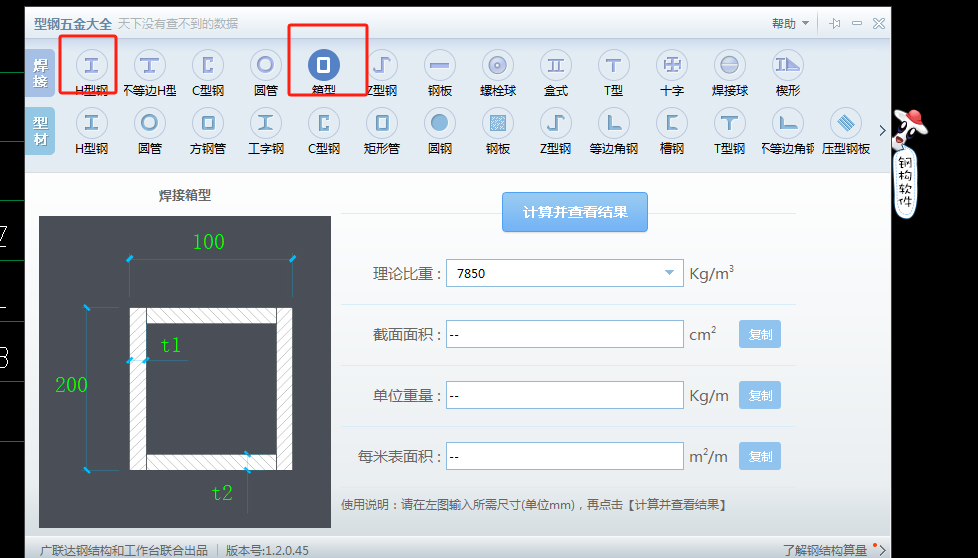Click 计算并查看结果 button
Screen dimensions: 978x558
(x=575, y=212)
